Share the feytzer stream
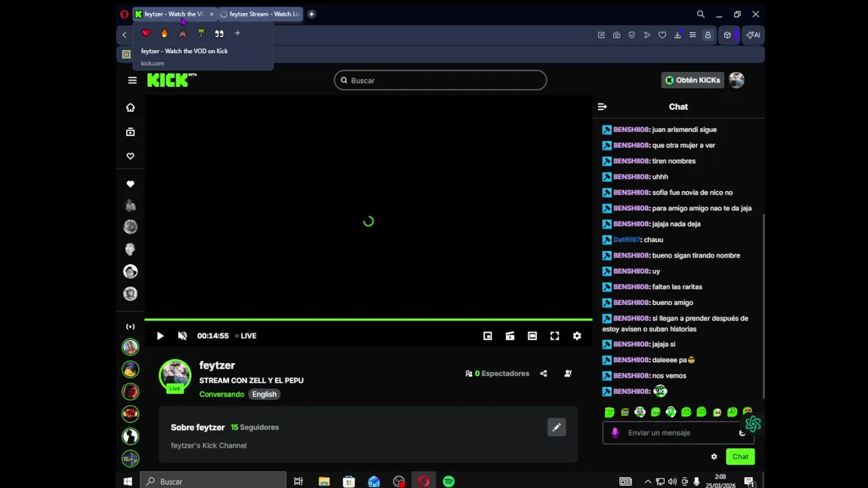The height and width of the screenshot is (488, 868). click(x=543, y=373)
